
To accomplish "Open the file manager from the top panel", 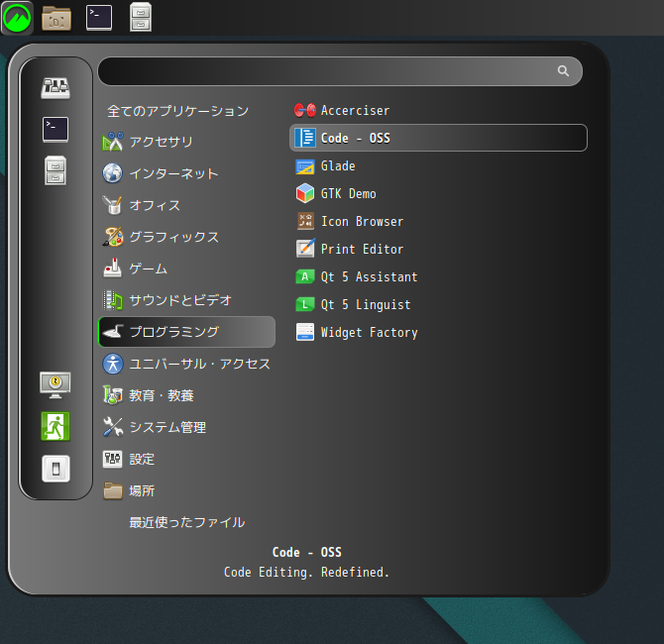I will [56, 18].
